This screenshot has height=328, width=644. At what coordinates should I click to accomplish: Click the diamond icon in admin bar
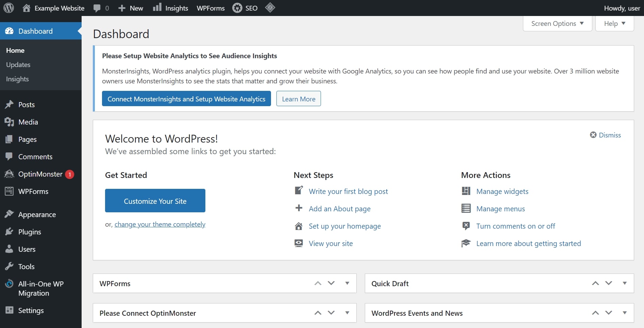point(270,7)
